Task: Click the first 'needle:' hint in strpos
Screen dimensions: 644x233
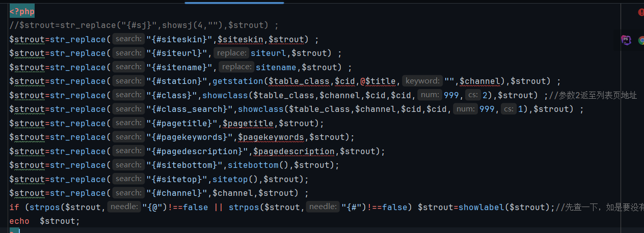Action: tap(124, 207)
